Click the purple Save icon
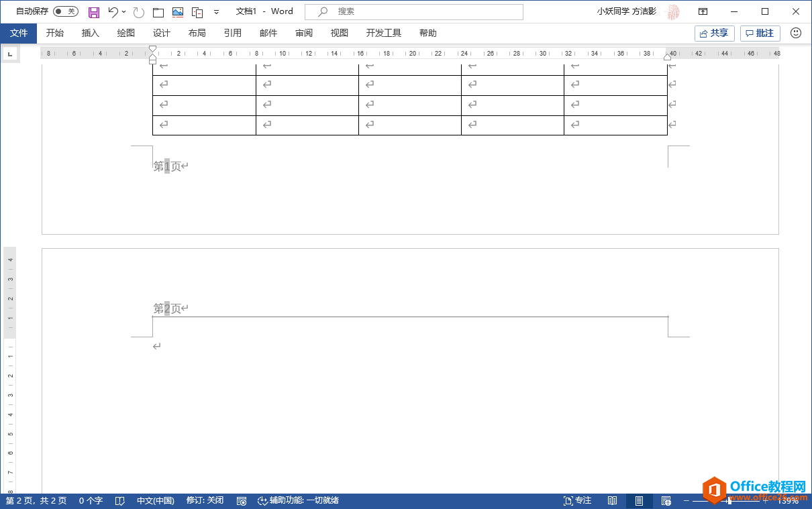The height and width of the screenshot is (509, 812). tap(94, 12)
